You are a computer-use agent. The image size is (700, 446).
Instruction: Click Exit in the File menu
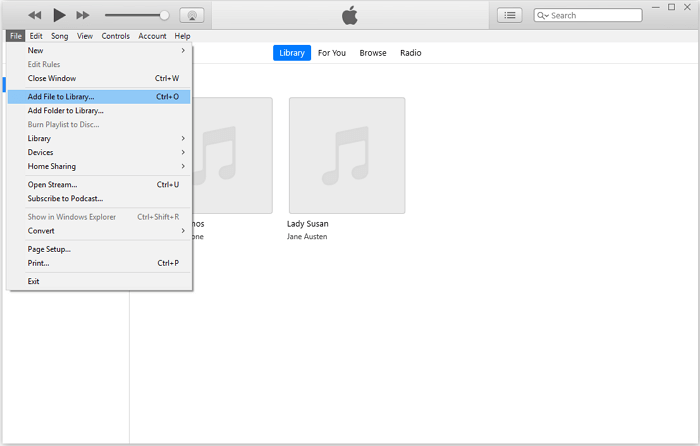click(99, 281)
